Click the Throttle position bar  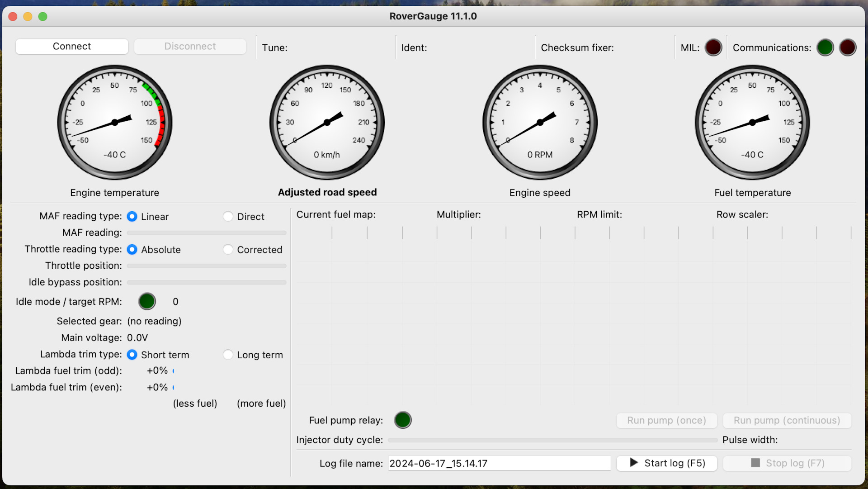click(x=207, y=266)
